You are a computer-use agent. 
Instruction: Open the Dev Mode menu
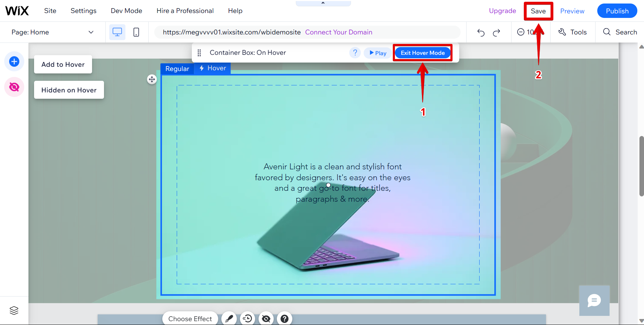point(126,11)
